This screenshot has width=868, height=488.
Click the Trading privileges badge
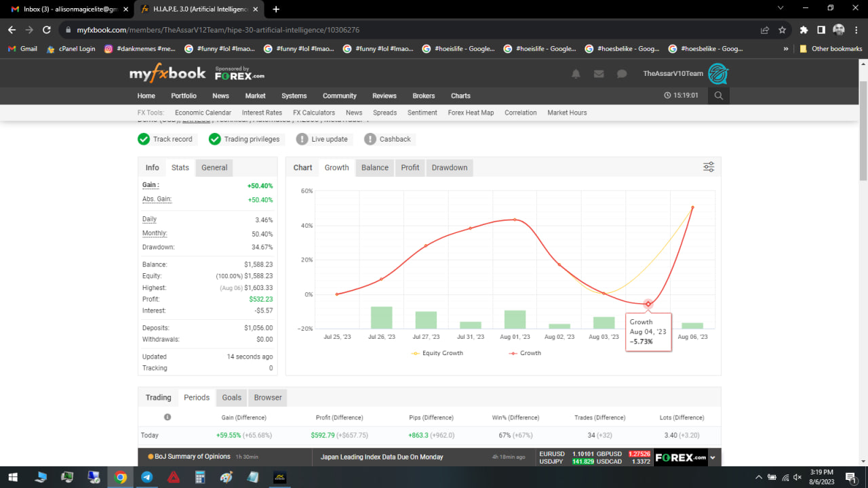pyautogui.click(x=245, y=139)
